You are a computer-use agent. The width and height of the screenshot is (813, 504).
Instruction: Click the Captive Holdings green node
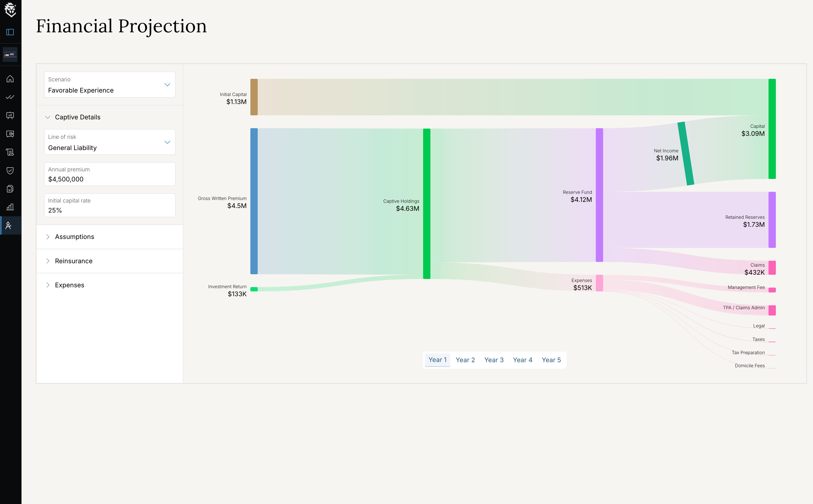click(427, 204)
